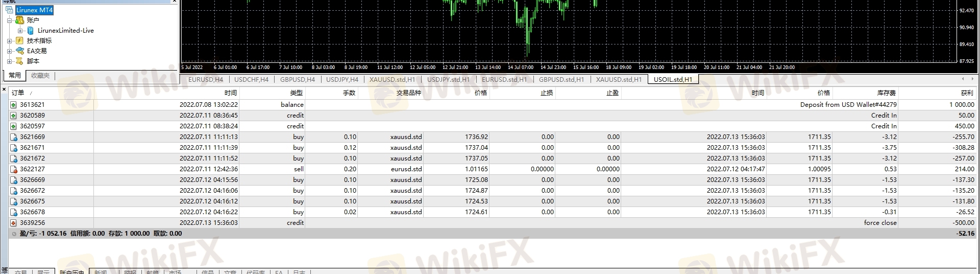Click the 1.00095 close price cell
Viewport: 980px width, 274px height.
pyautogui.click(x=819, y=169)
